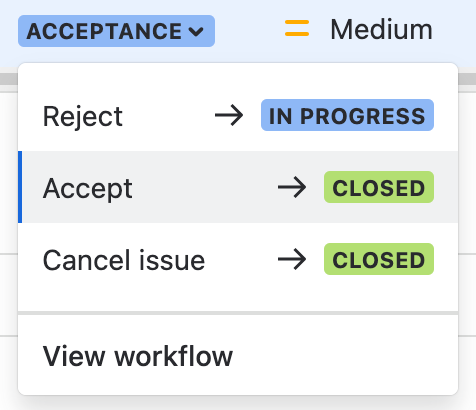476x410 pixels.
Task: Click the divider above View workflow
Action: tap(238, 313)
